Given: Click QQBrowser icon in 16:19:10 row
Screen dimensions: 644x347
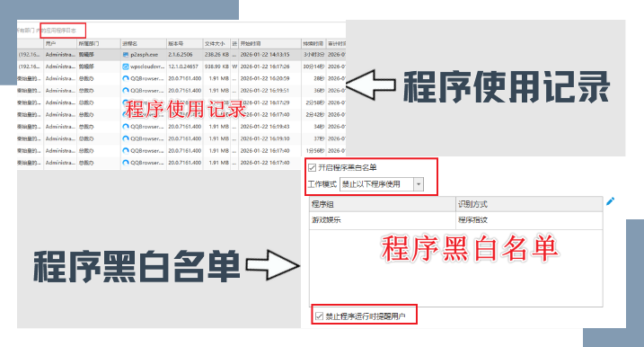Looking at the screenshot, I should (126, 138).
